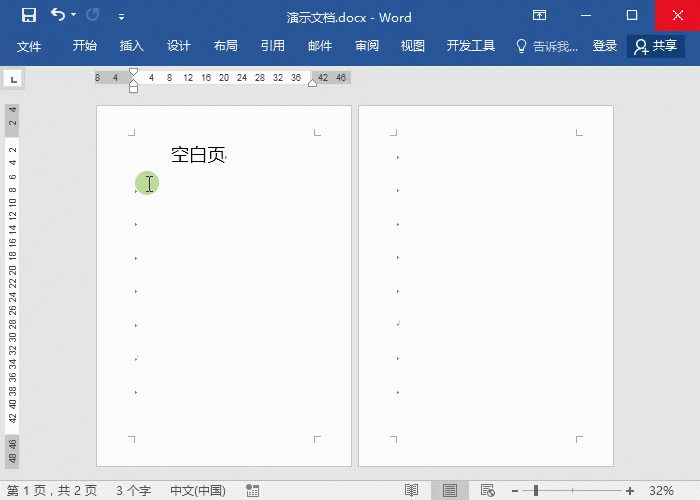Switch to the 开始 tab
This screenshot has height=500, width=700.
coord(85,46)
